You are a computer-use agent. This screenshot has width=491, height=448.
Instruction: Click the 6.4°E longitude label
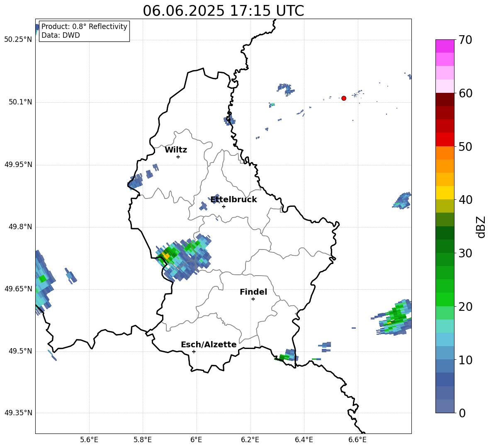tap(304, 440)
